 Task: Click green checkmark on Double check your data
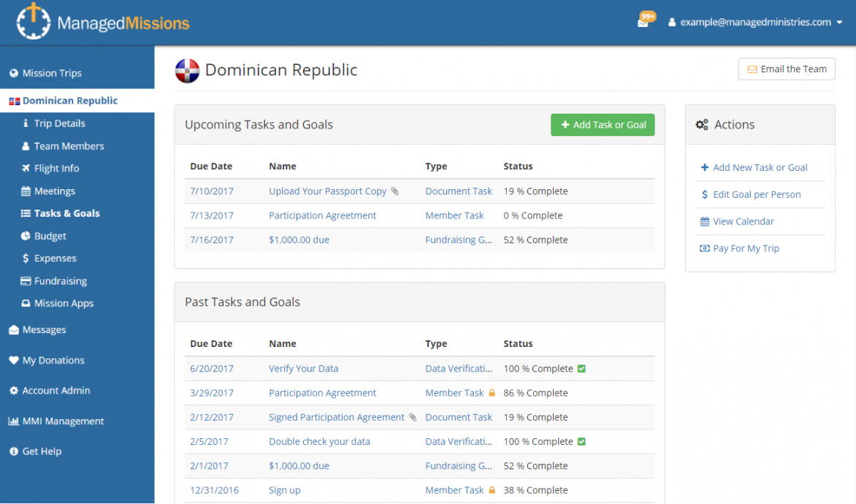point(581,442)
